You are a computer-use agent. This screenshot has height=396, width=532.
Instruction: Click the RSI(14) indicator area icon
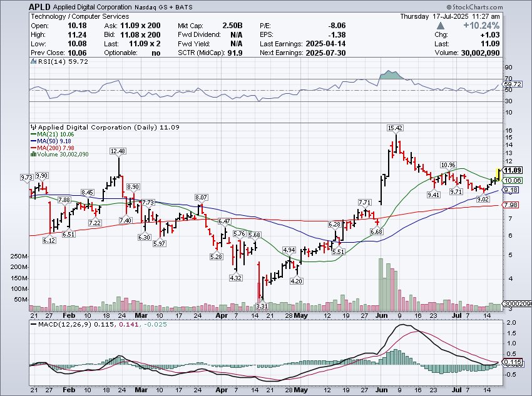coord(33,62)
